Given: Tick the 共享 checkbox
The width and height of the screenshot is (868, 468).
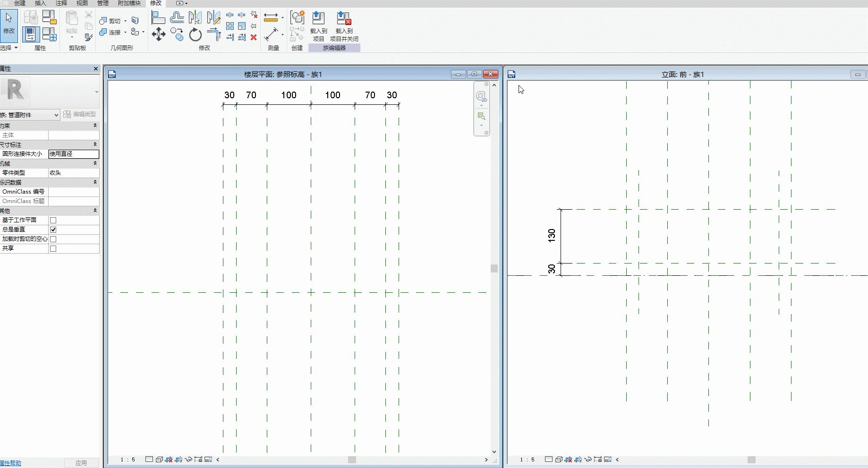Looking at the screenshot, I should click(x=53, y=248).
